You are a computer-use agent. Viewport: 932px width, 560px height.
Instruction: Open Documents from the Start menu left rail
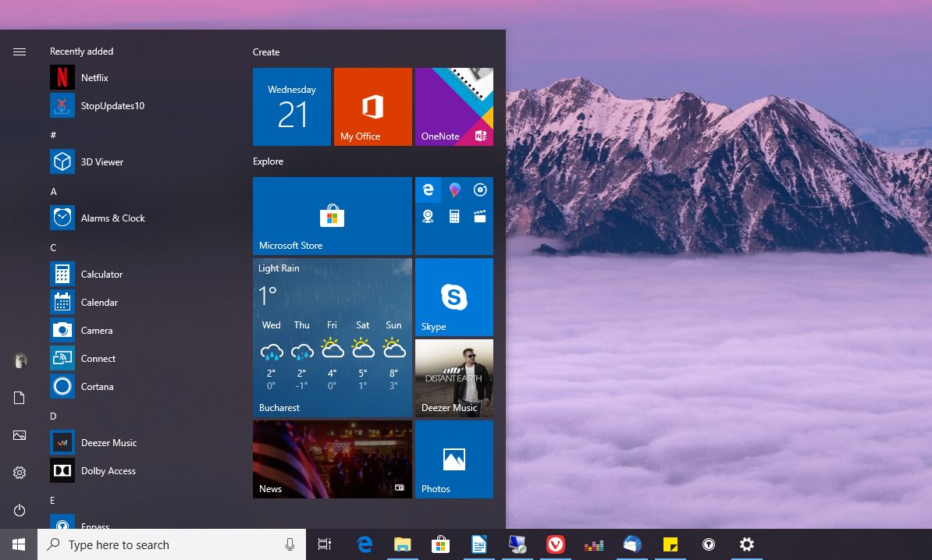coord(19,398)
